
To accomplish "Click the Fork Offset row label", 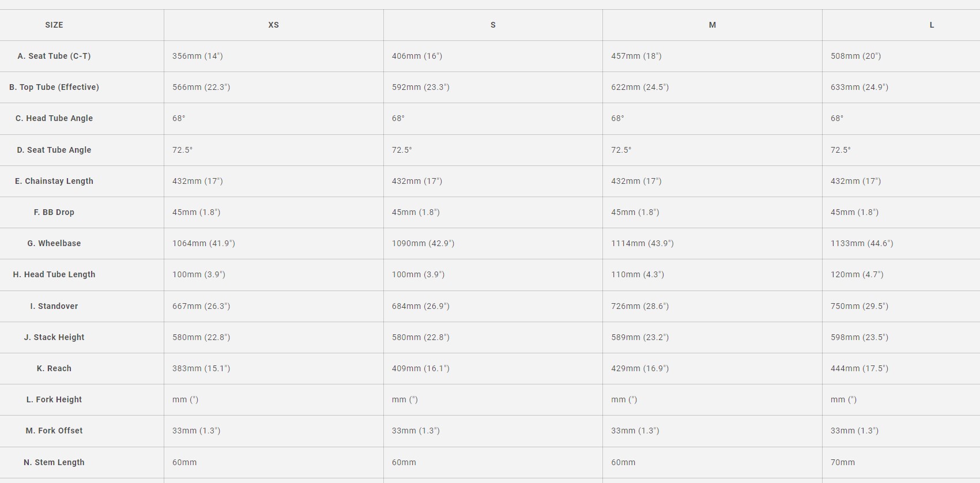I will 54,431.
